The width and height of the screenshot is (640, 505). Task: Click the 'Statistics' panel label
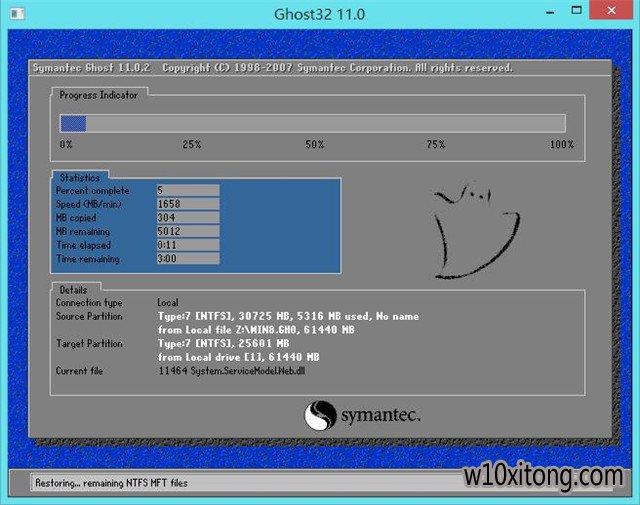pos(80,178)
